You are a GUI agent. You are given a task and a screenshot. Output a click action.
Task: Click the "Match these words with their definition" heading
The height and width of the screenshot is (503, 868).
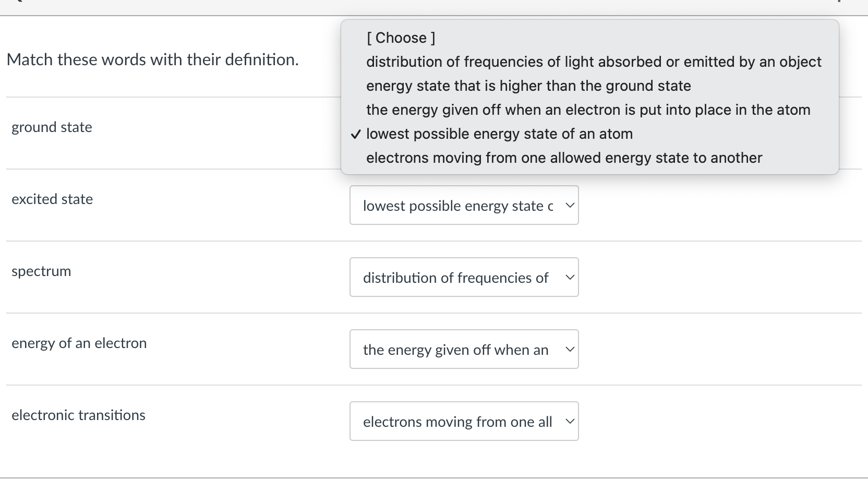(152, 59)
